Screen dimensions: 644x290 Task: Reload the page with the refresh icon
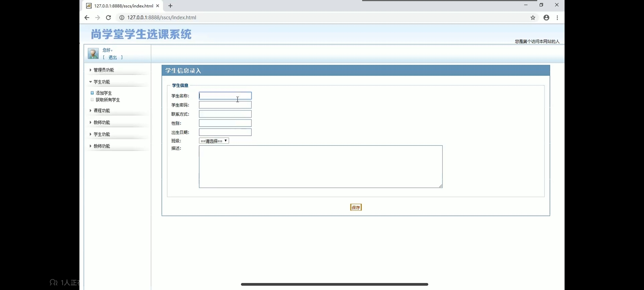108,17
